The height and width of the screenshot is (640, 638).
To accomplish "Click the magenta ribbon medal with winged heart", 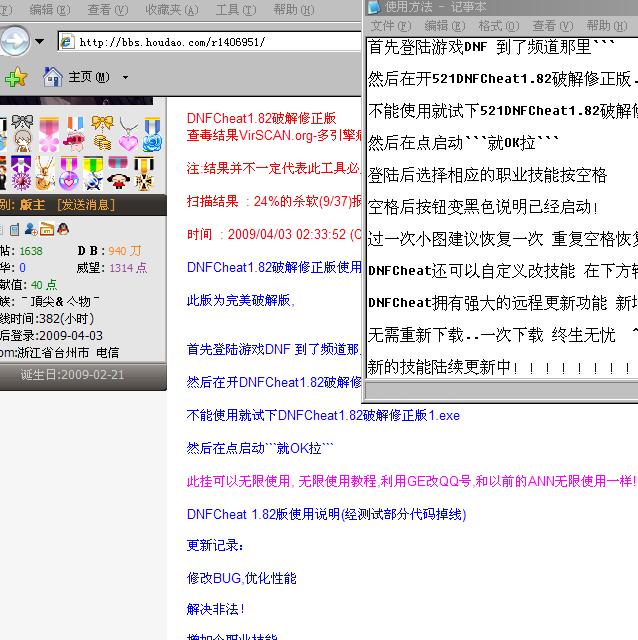I will pos(69,174).
